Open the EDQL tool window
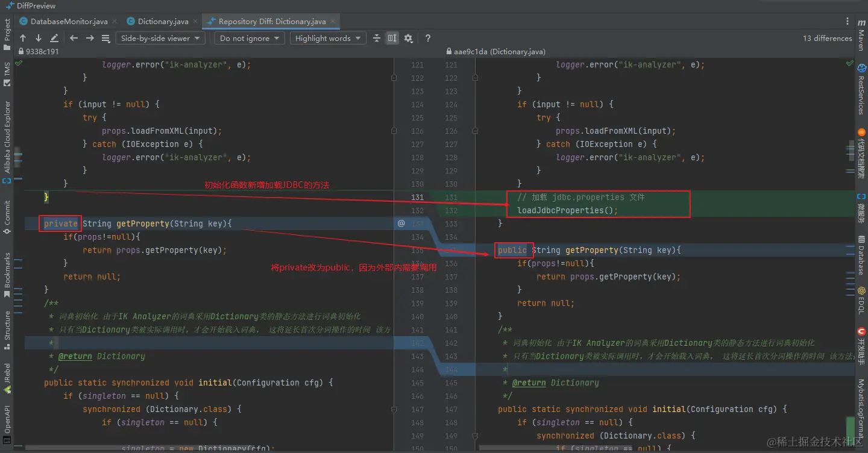The width and height of the screenshot is (868, 453). 861,300
